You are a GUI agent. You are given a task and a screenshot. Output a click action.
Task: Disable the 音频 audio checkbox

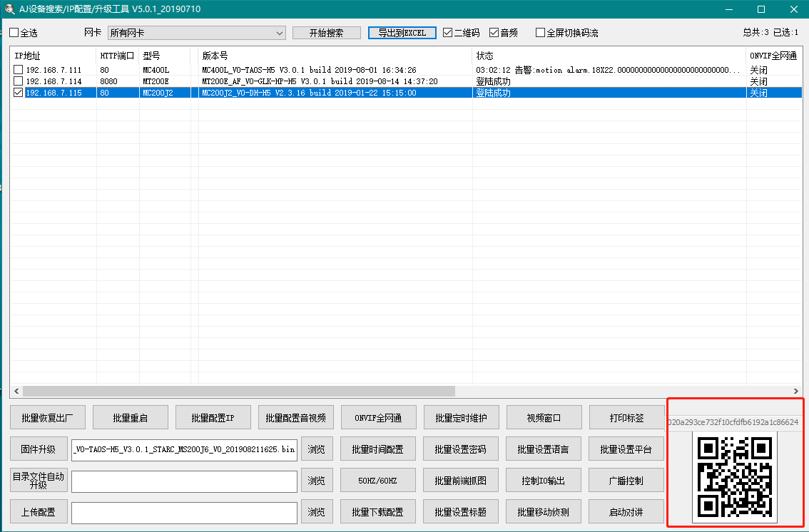494,33
